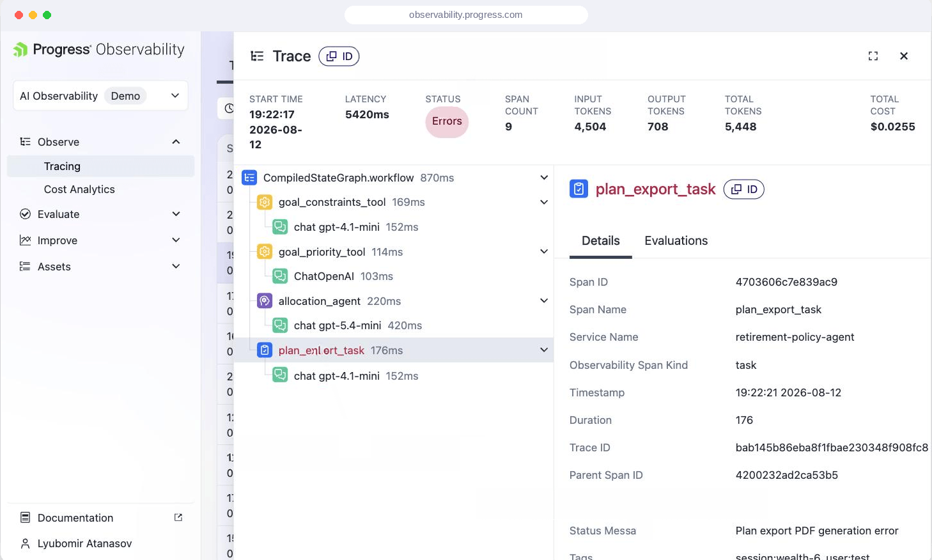Click the ChatOpenAI chat icon
Viewport: 932px width, 560px height.
[x=280, y=276]
